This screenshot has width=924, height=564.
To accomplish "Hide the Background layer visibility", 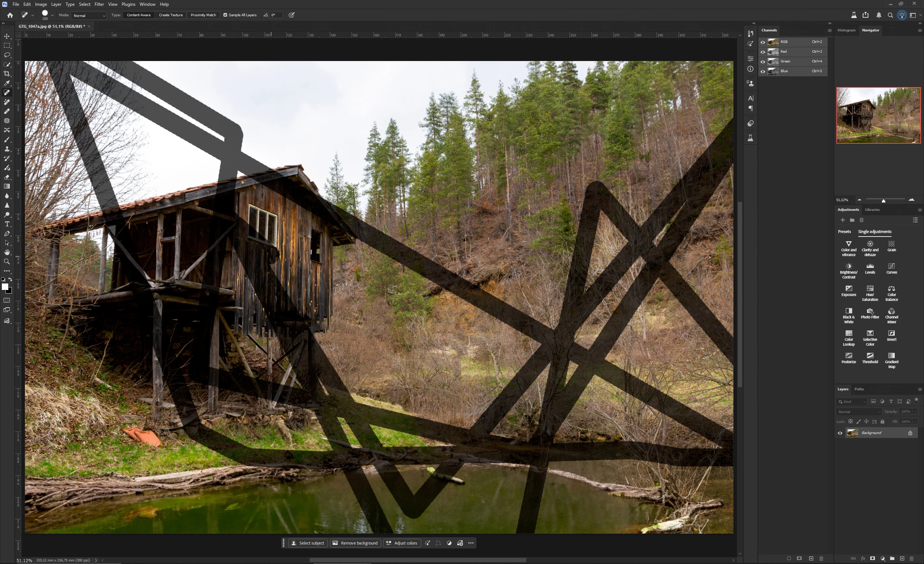I will tap(840, 433).
